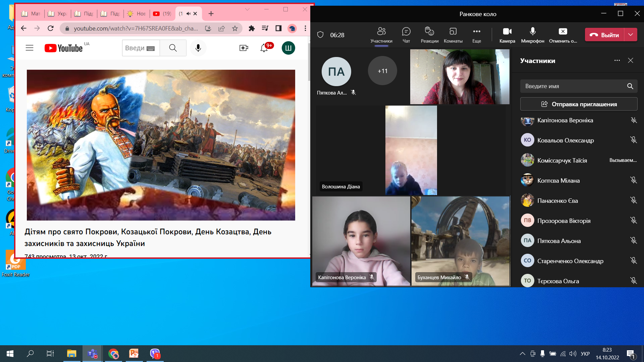Screen dimensions: 644x362
Task: Toggle the Camera in Teams meeting
Action: point(507,35)
